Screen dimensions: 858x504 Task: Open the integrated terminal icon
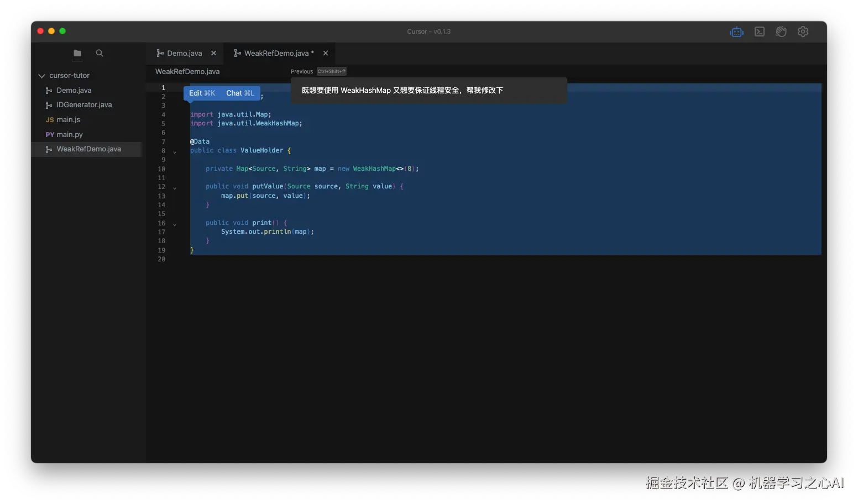pyautogui.click(x=759, y=32)
